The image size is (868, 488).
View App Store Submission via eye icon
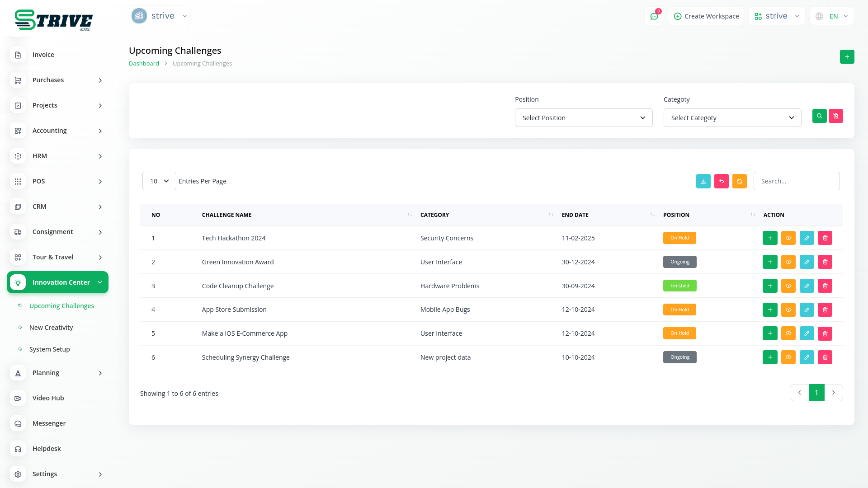[788, 310]
